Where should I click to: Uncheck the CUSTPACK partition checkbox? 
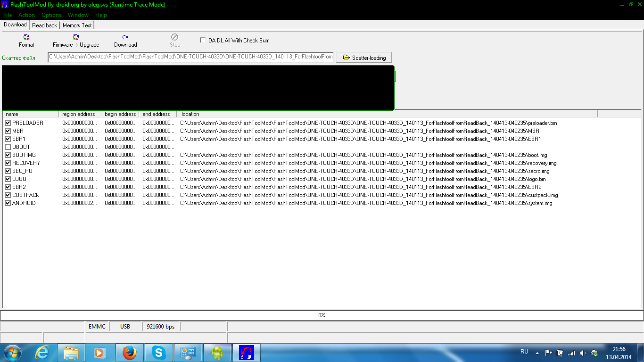[x=8, y=195]
